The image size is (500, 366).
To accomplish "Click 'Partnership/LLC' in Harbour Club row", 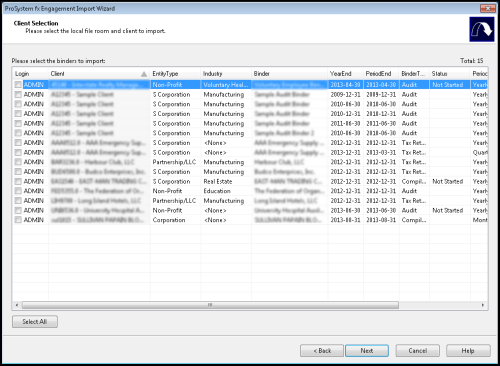I will (174, 162).
